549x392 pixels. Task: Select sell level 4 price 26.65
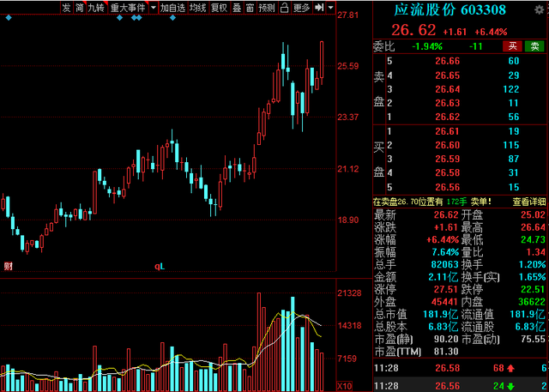point(448,75)
